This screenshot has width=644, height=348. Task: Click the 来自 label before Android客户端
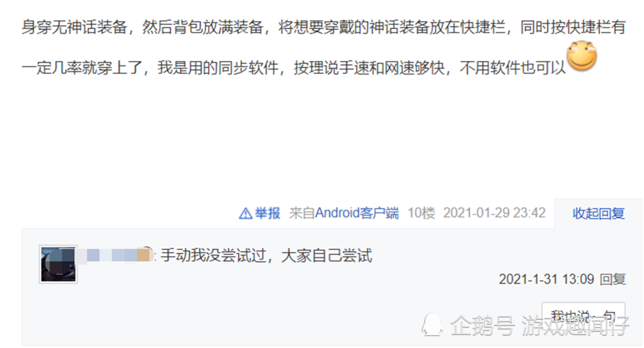[302, 213]
